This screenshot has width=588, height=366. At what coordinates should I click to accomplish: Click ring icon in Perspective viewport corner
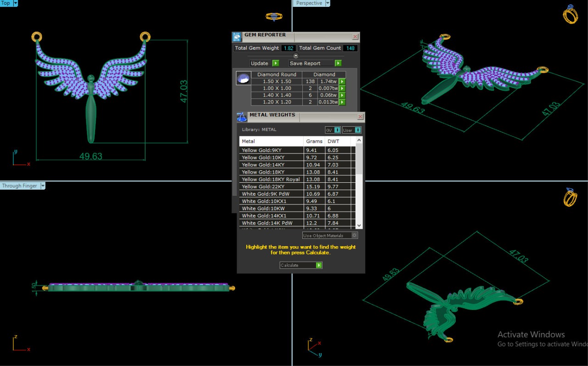tap(570, 15)
